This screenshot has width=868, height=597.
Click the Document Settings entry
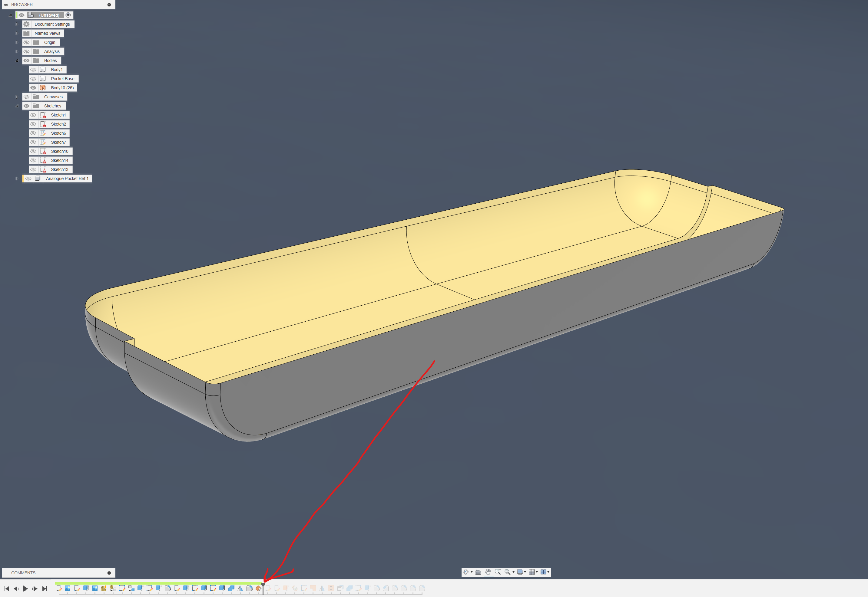tap(52, 24)
